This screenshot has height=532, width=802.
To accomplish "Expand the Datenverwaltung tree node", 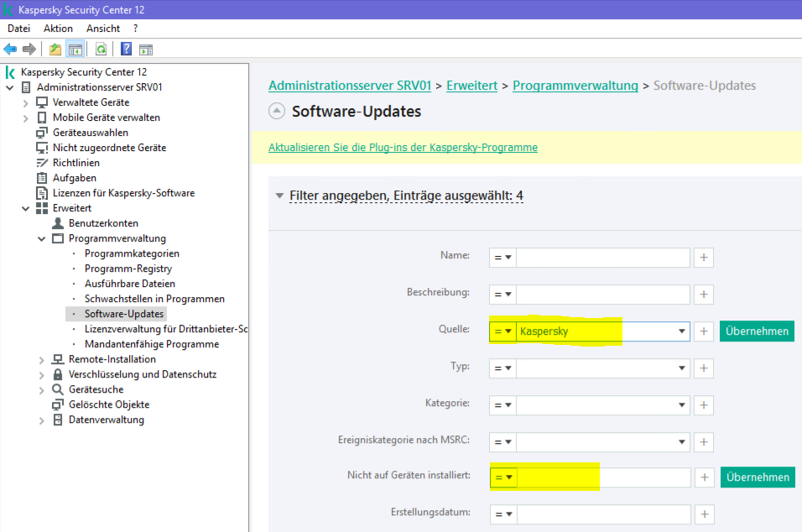I will [x=41, y=420].
